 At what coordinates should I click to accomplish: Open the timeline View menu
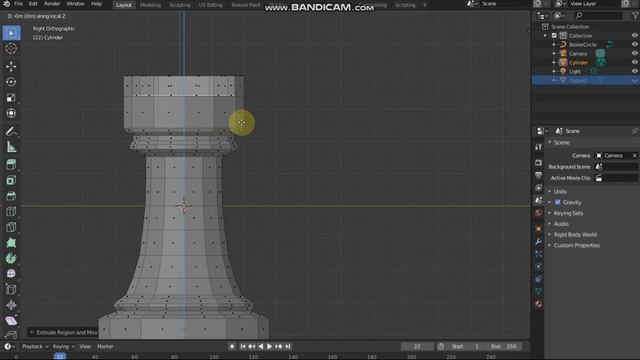(x=85, y=347)
